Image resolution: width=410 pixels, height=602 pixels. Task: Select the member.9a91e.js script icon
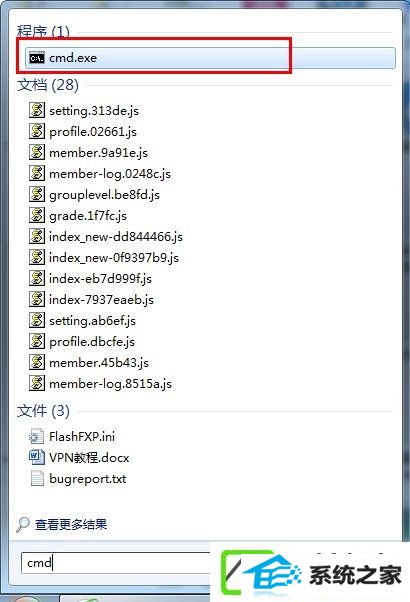click(x=37, y=152)
